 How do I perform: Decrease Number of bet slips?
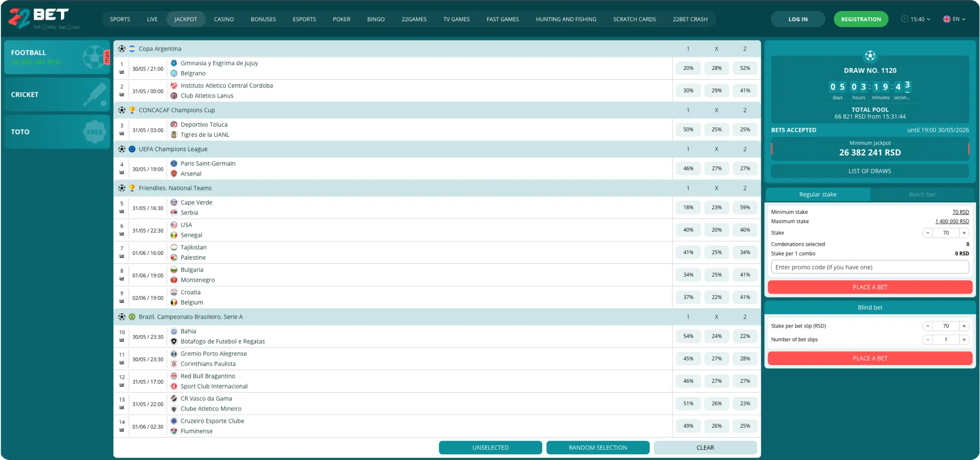928,339
